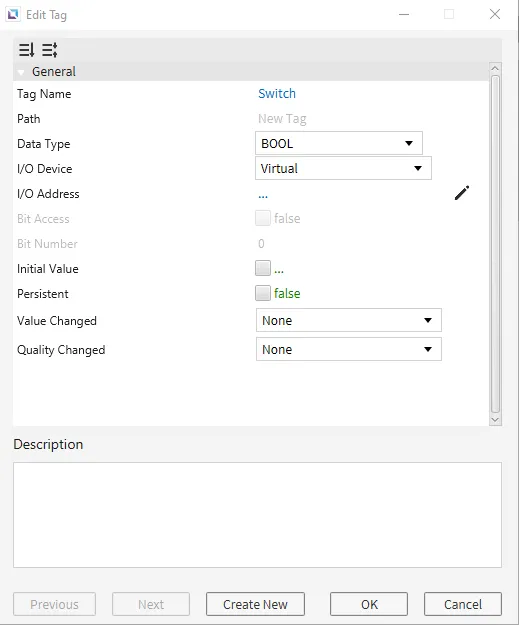Open the I/O Device Virtual dropdown

click(x=343, y=168)
